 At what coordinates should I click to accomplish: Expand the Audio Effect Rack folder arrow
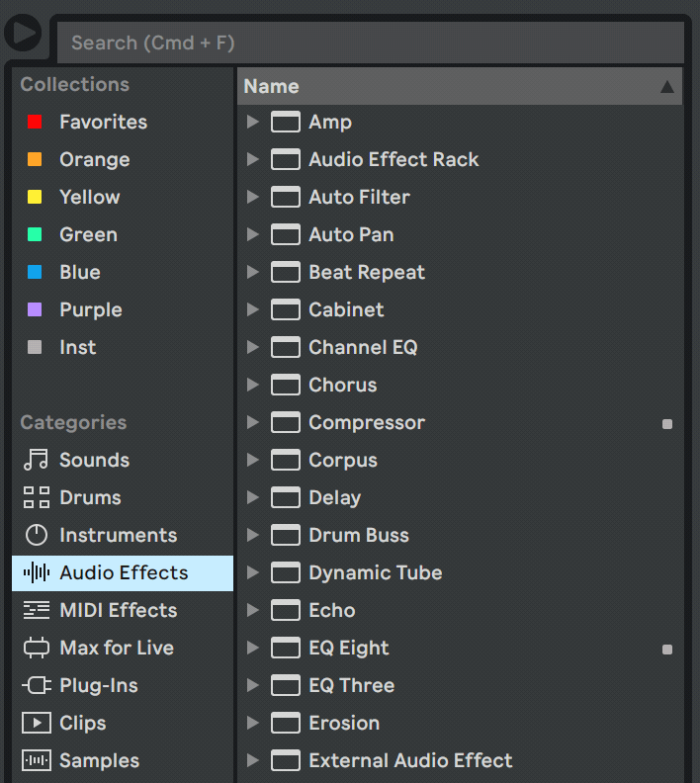[x=253, y=159]
